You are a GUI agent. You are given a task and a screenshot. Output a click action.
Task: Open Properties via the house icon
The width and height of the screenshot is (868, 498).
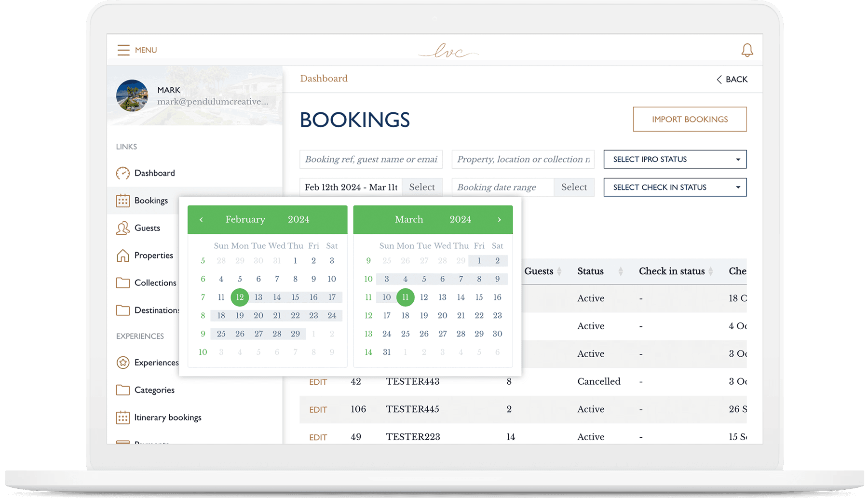[123, 256]
